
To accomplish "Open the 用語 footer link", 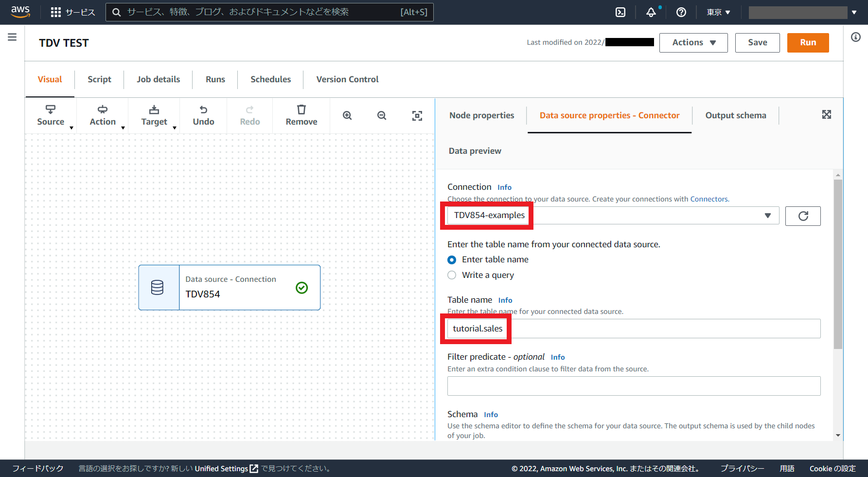I will point(787,469).
